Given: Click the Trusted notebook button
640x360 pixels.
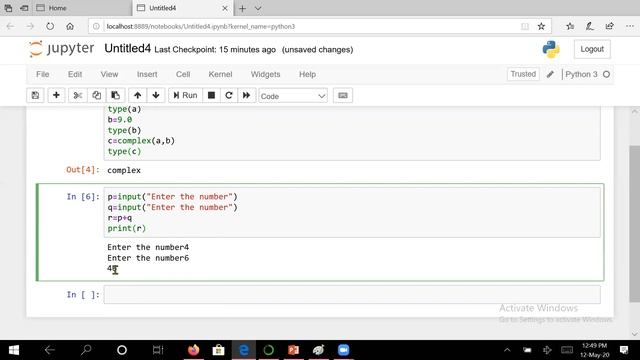Looking at the screenshot, I should tap(523, 74).
